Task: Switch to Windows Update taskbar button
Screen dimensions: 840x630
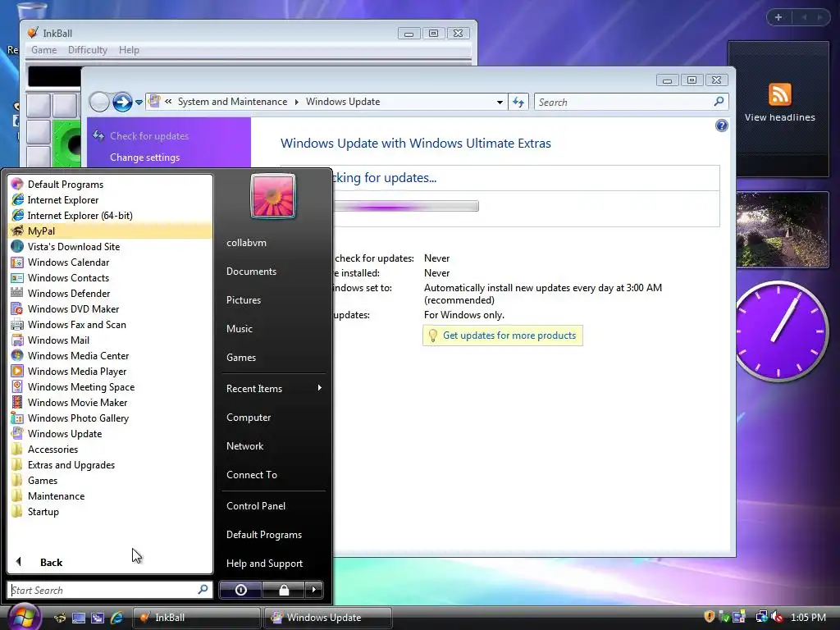Action: click(328, 617)
